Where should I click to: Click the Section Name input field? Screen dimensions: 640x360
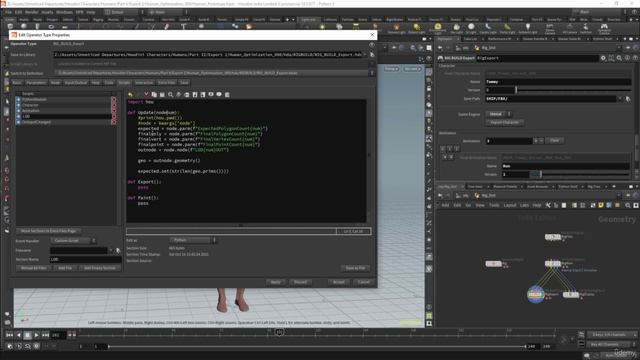pyautogui.click(x=86, y=259)
